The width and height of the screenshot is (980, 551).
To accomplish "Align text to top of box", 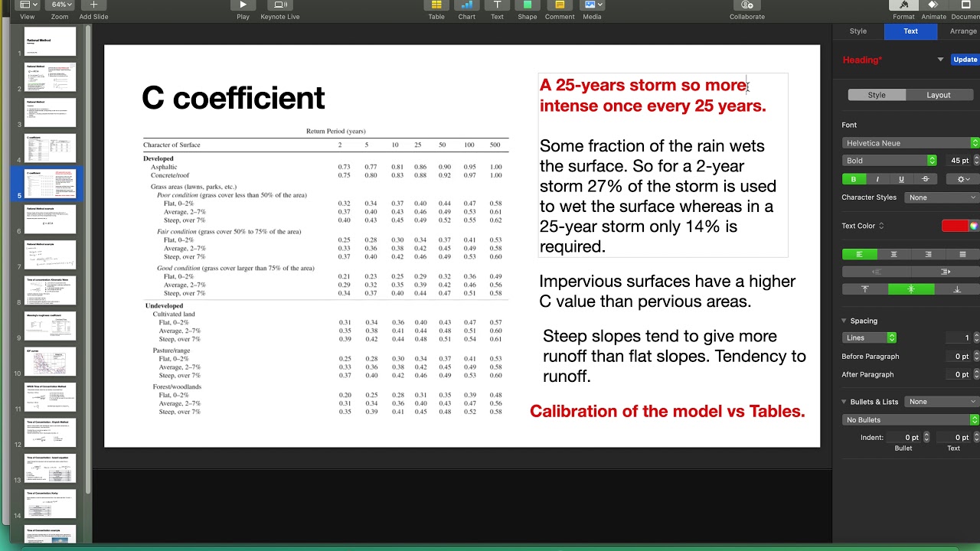I will coord(865,289).
